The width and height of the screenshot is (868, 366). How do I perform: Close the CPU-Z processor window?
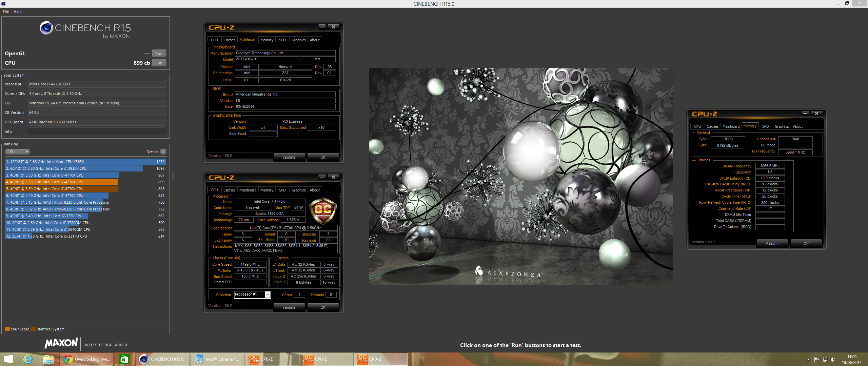333,177
